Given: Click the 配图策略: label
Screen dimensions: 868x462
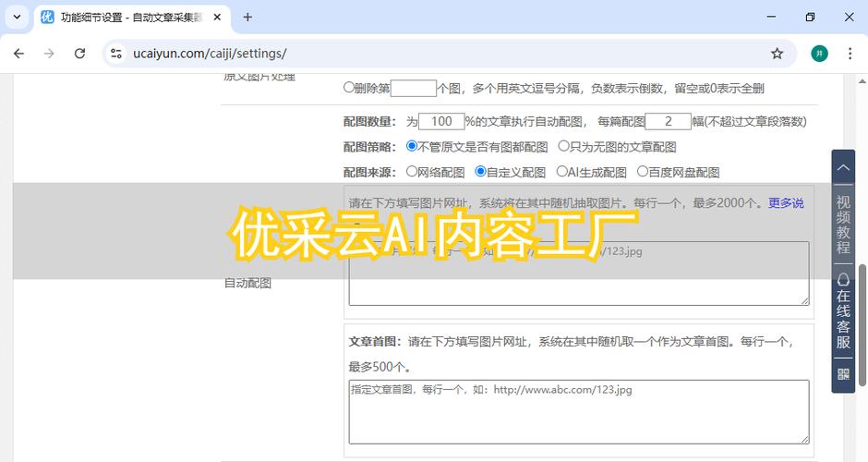Looking at the screenshot, I should coord(369,147).
